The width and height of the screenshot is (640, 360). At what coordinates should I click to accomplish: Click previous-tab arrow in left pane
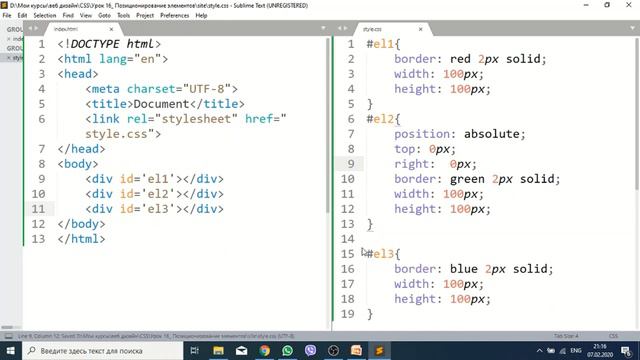29,28
